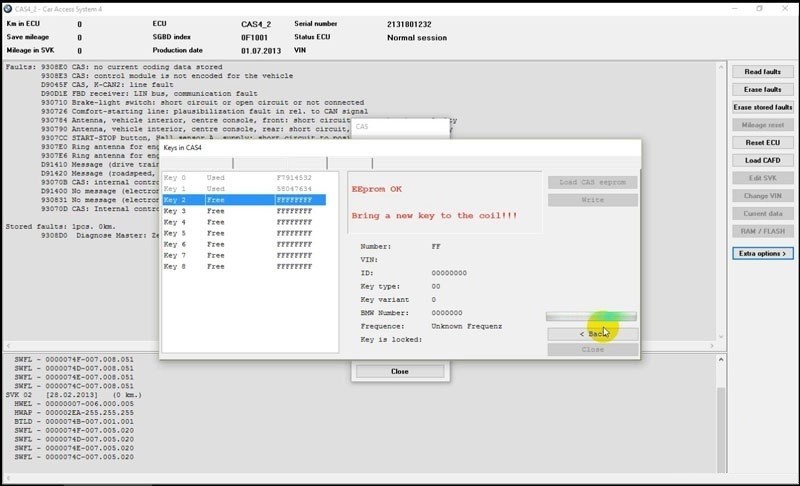Click fault 930726 Comfort-starting line

205,111
